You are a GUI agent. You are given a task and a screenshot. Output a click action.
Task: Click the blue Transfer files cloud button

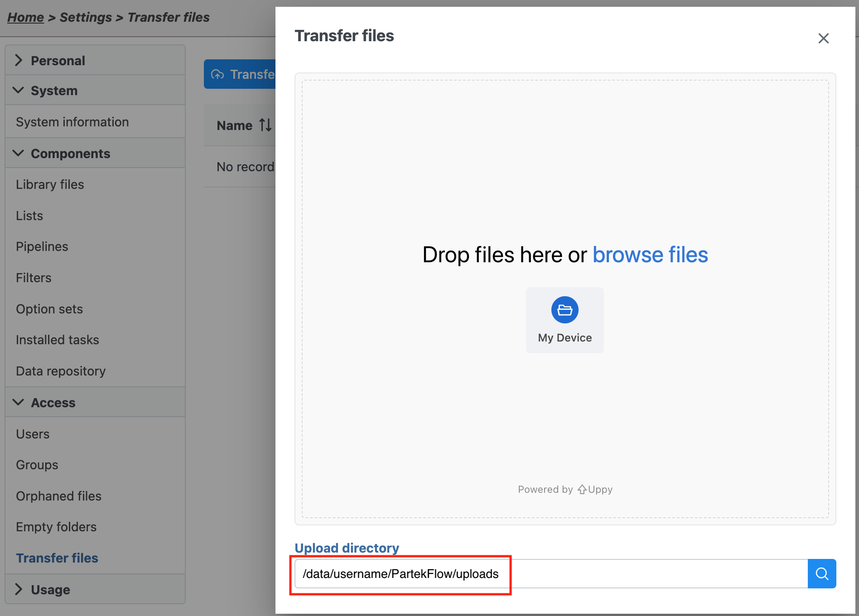click(240, 74)
